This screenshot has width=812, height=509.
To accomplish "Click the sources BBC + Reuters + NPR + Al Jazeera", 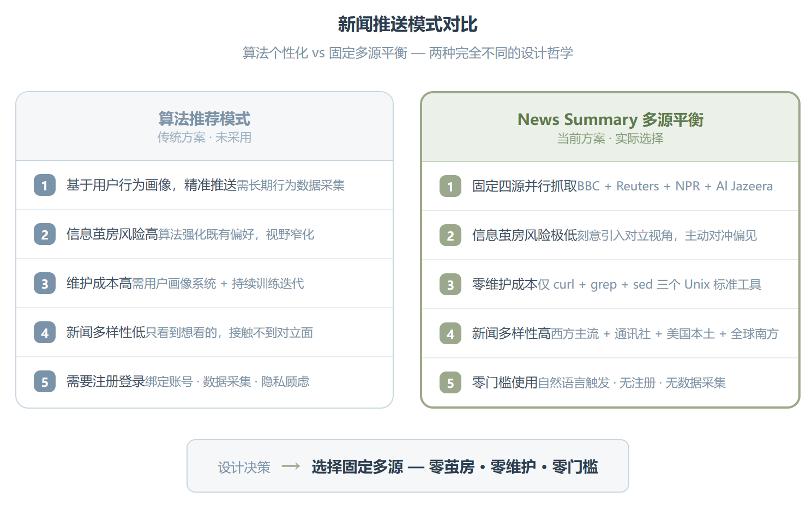I will pos(675,187).
